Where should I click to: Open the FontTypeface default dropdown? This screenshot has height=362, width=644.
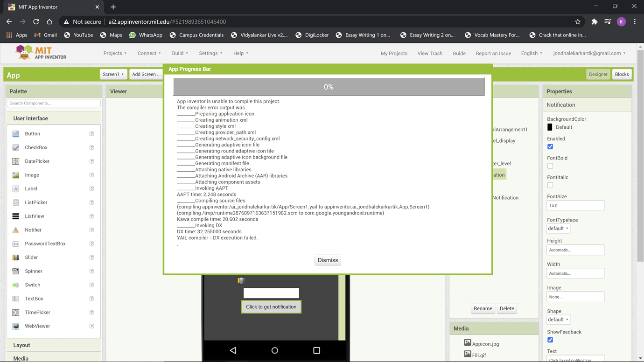[x=559, y=229]
